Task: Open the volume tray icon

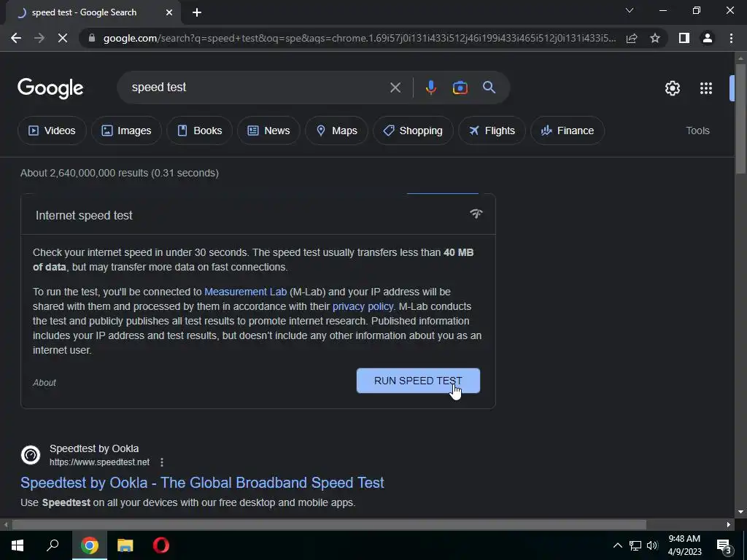Action: [652, 545]
